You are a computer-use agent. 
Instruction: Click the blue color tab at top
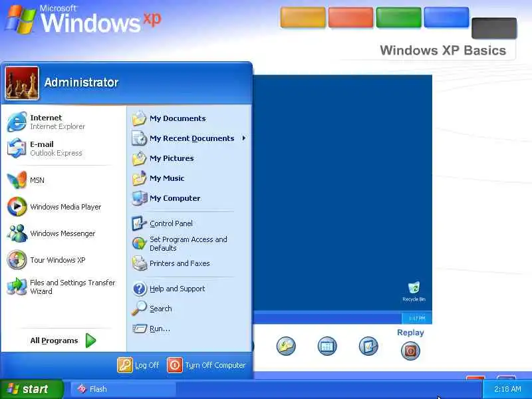click(x=446, y=17)
